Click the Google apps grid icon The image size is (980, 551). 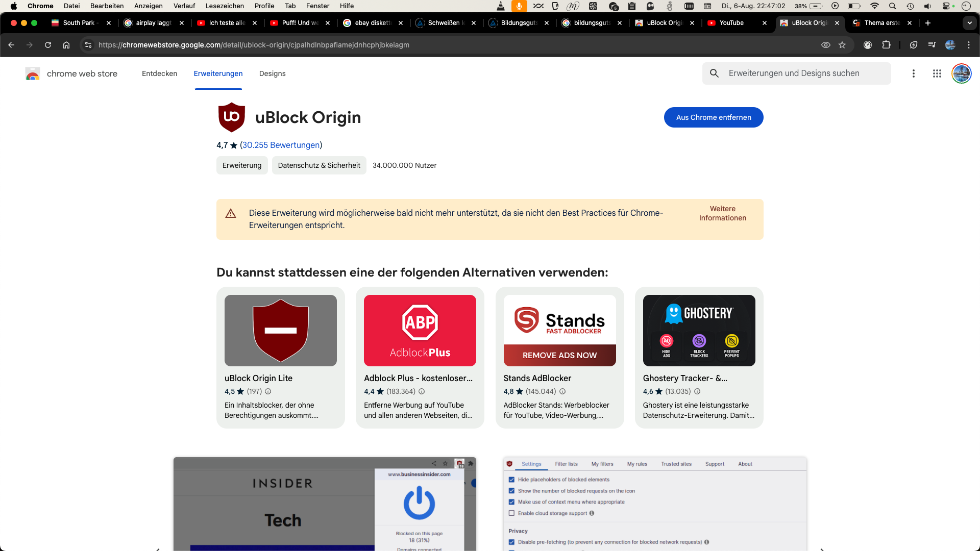(937, 73)
